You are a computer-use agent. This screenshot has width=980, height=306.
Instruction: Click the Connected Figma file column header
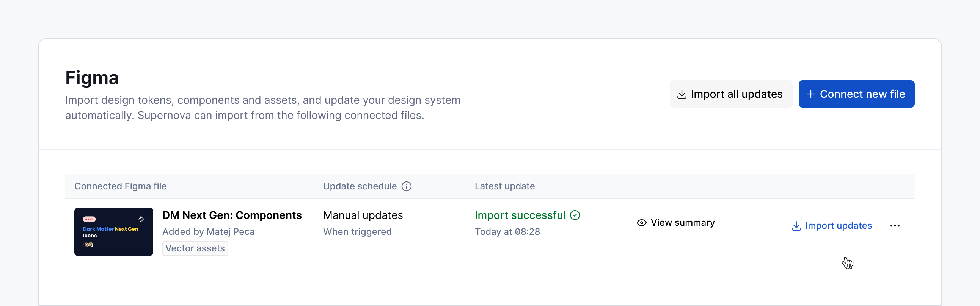pos(120,186)
